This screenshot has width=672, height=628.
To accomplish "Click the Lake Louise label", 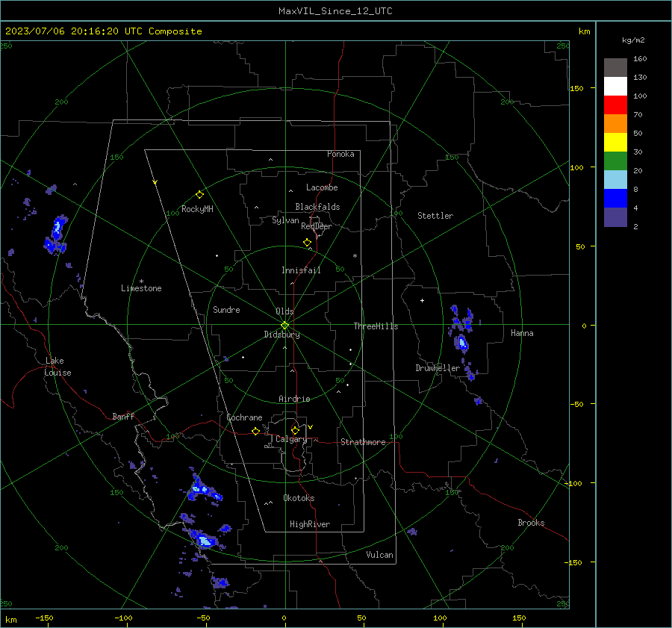I will click(x=57, y=367).
